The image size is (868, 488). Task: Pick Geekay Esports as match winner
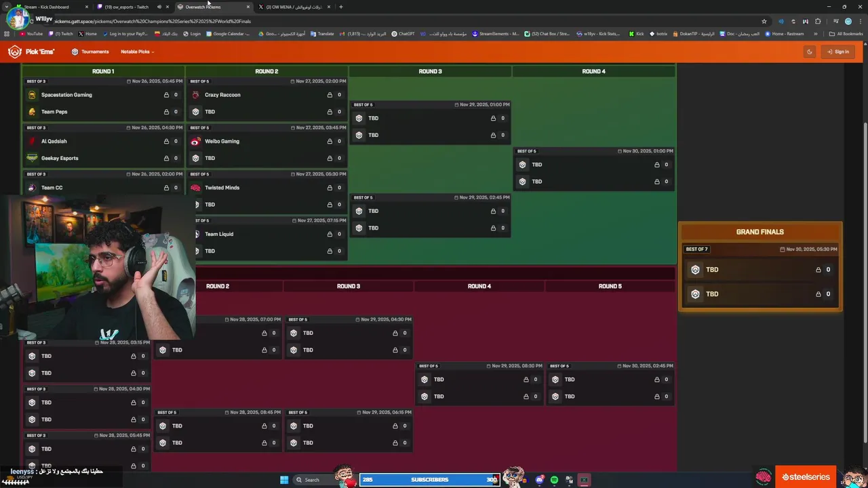coord(103,158)
